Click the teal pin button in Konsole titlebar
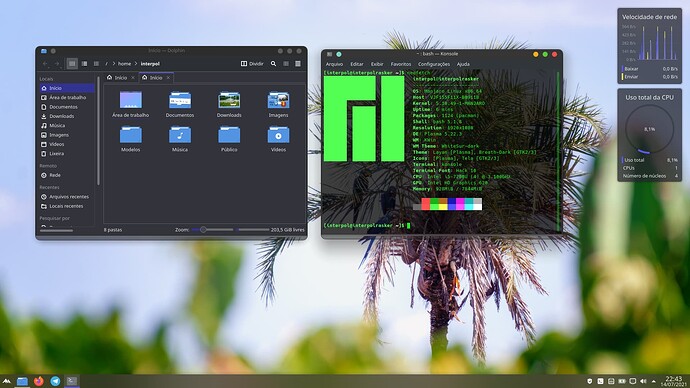The width and height of the screenshot is (690, 388). coord(339,54)
